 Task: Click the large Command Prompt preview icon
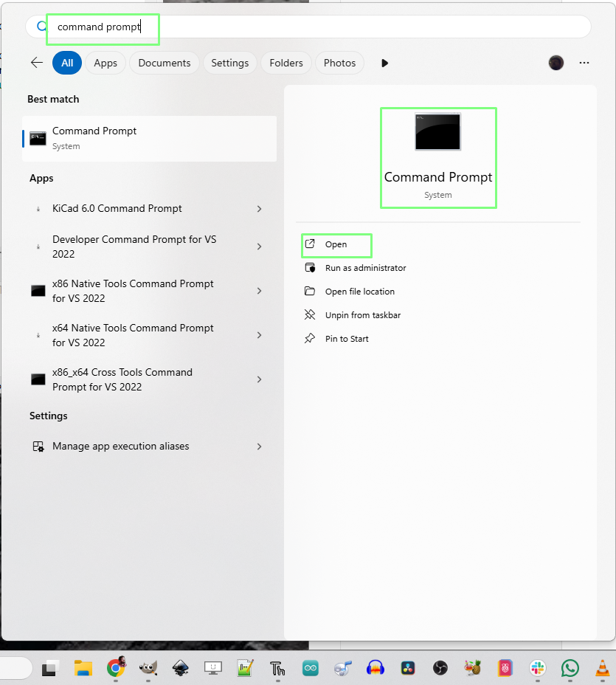coord(438,132)
